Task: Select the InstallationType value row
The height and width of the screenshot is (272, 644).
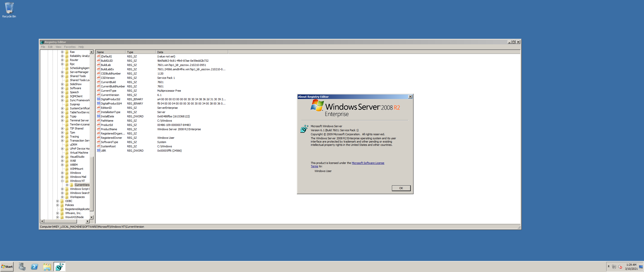Action: pos(162,112)
